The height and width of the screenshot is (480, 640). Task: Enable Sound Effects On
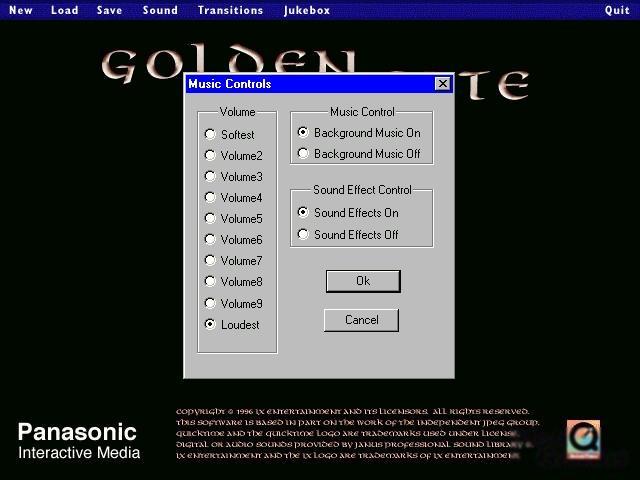(303, 212)
